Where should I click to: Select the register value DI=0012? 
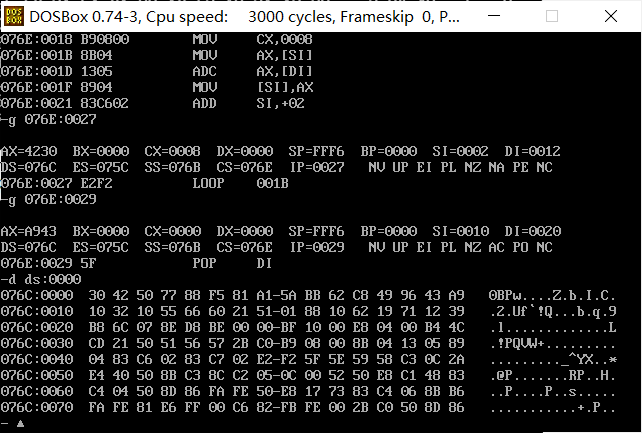click(533, 151)
